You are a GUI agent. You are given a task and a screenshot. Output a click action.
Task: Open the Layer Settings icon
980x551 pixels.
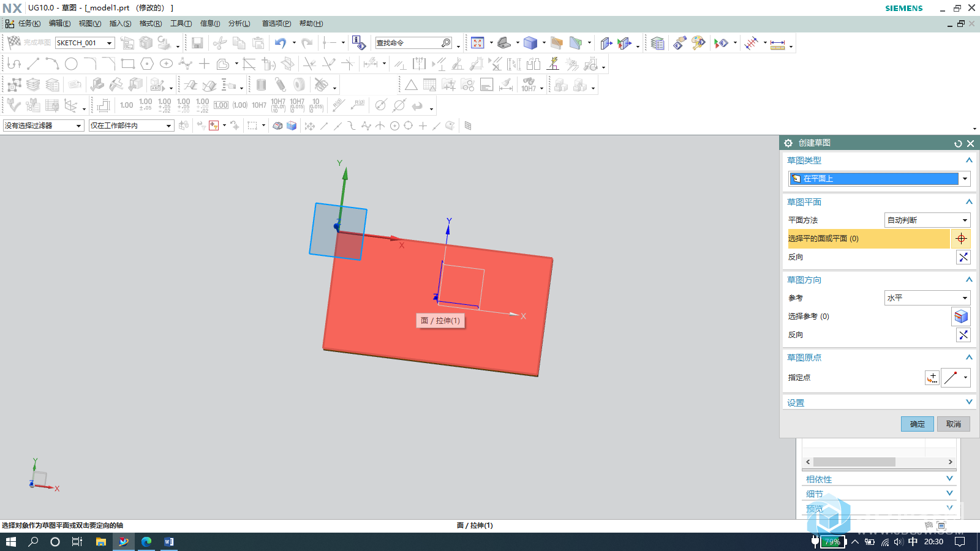tap(658, 43)
